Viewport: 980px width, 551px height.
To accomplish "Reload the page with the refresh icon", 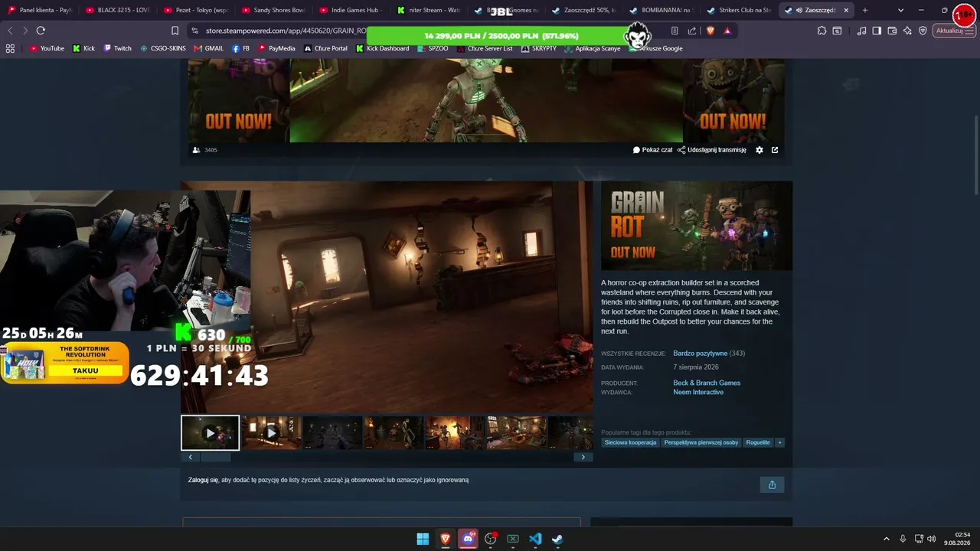I will [41, 31].
